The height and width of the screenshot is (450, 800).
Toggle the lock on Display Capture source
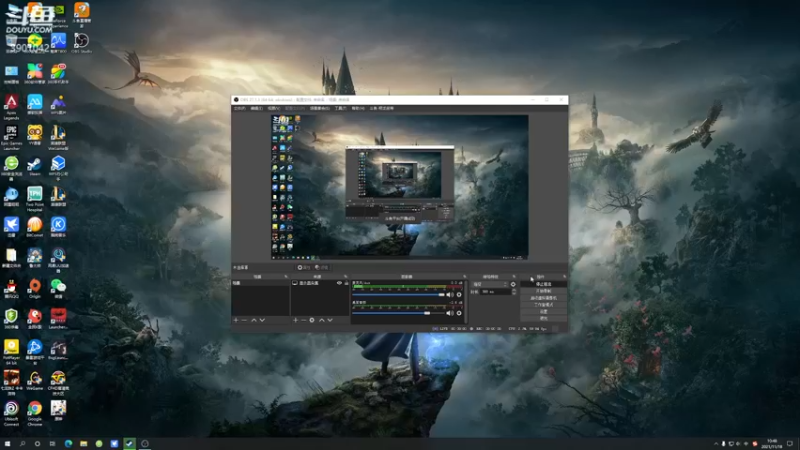click(346, 283)
